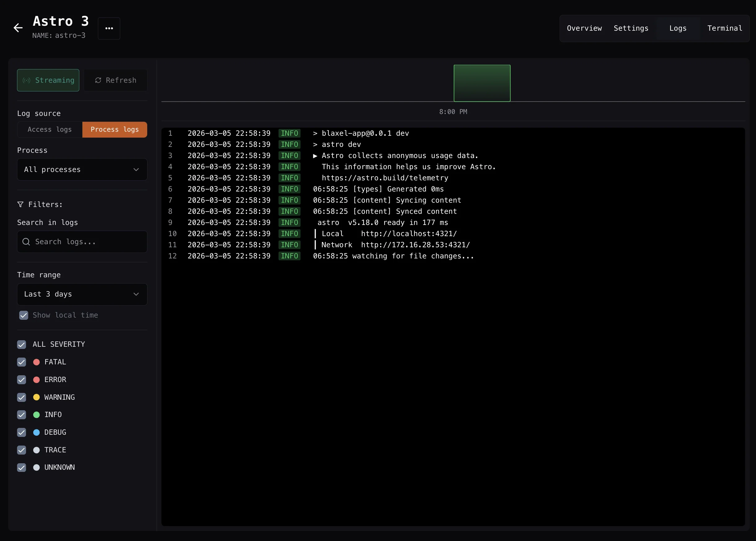Click the streaming signal icon
Screen dimensions: 756x541
point(26,80)
